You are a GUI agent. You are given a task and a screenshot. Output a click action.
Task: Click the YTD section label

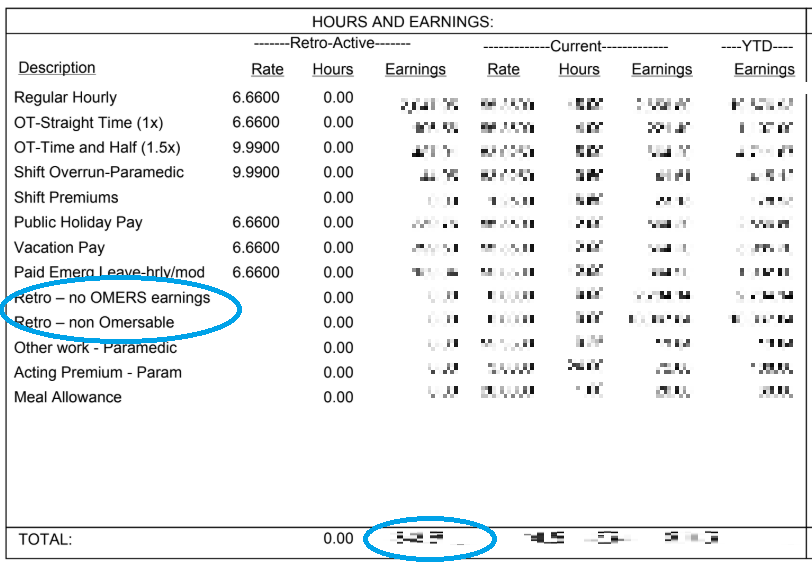click(757, 47)
